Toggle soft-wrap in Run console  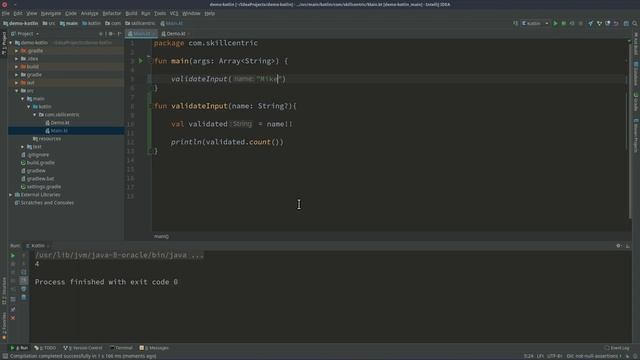(24, 272)
